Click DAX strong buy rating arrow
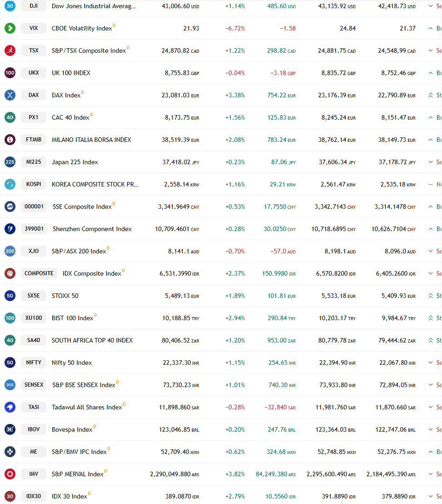 point(431,95)
